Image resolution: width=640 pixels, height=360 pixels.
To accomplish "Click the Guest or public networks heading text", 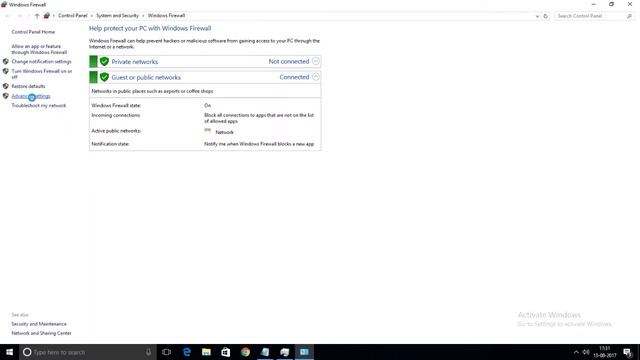I will (x=146, y=77).
